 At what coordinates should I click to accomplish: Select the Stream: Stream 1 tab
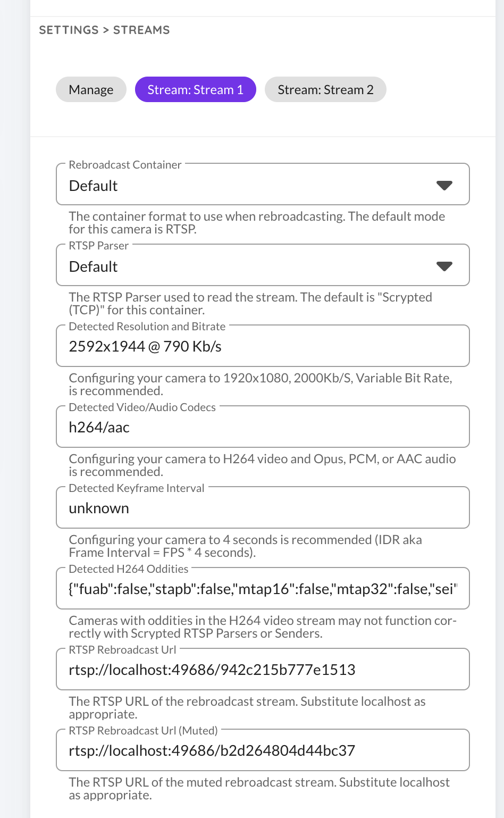point(195,89)
